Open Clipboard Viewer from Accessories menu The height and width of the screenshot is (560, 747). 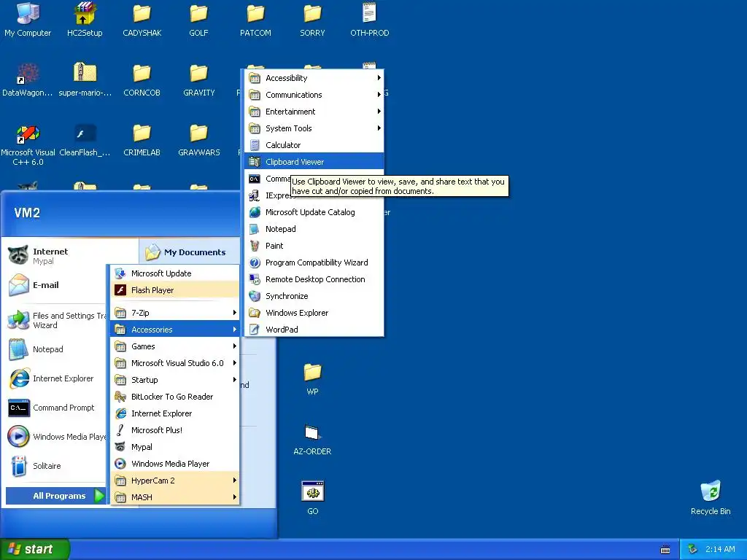point(314,162)
